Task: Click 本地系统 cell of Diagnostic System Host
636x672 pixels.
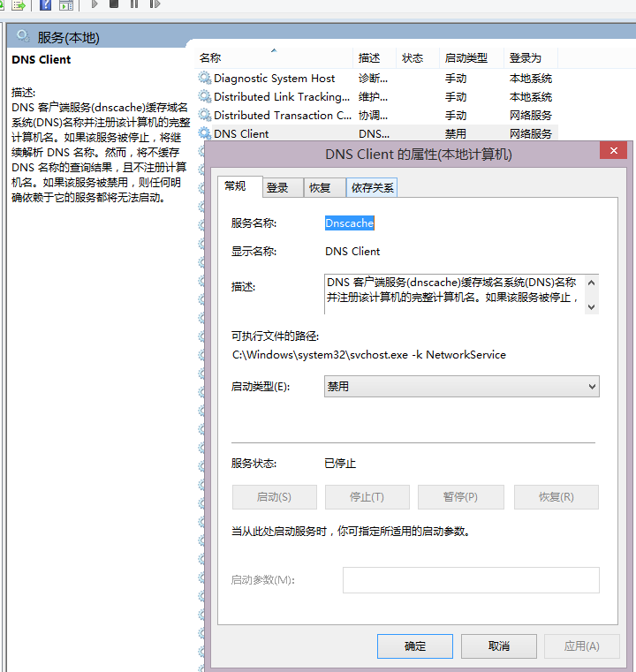Action: tap(531, 79)
